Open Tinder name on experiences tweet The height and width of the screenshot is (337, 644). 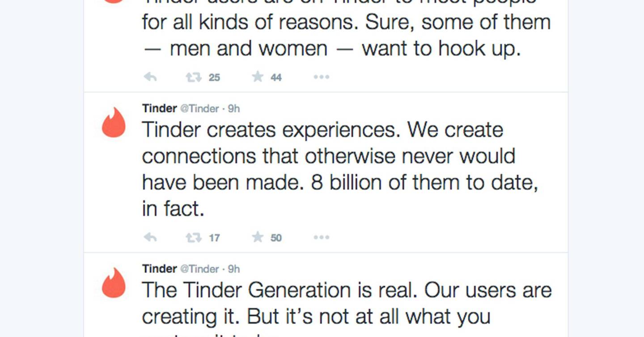coord(160,108)
